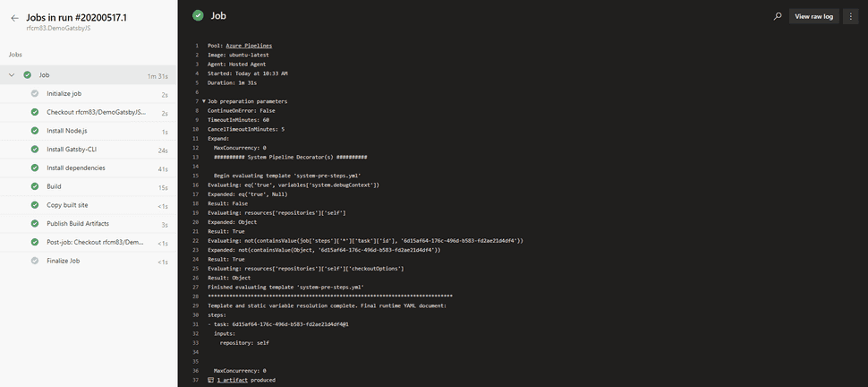The height and width of the screenshot is (387, 868).
Task: Click the artifact box icon on line 37
Action: [x=210, y=380]
